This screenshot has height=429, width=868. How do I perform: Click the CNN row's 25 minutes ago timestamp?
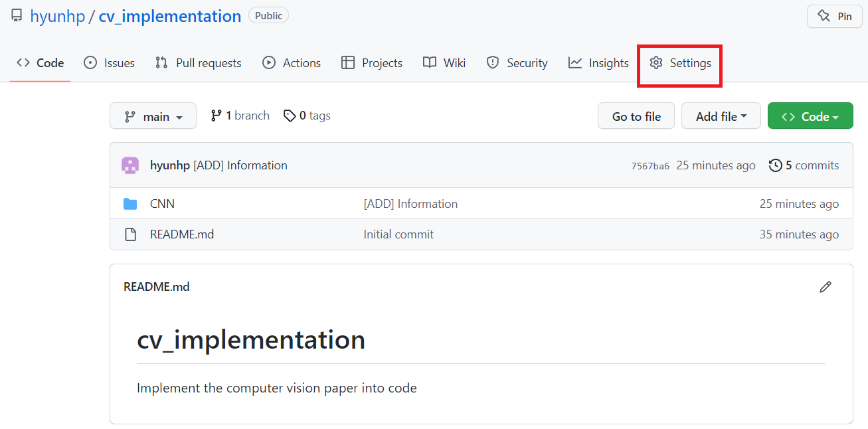tap(799, 204)
